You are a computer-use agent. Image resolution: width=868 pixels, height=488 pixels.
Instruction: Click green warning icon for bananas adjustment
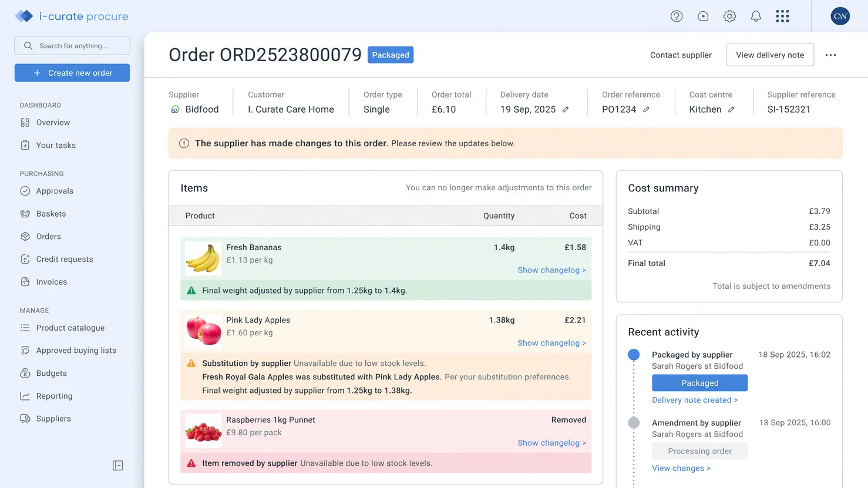tap(191, 291)
